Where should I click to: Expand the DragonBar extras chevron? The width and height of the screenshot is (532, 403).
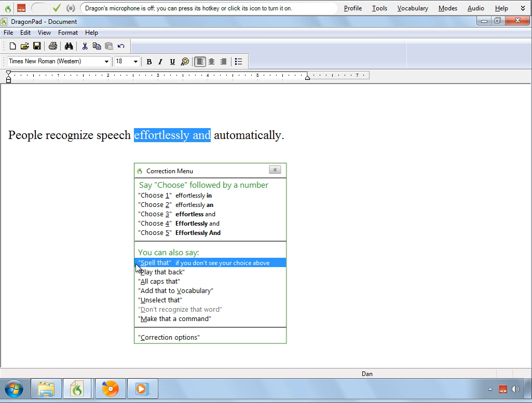click(523, 8)
